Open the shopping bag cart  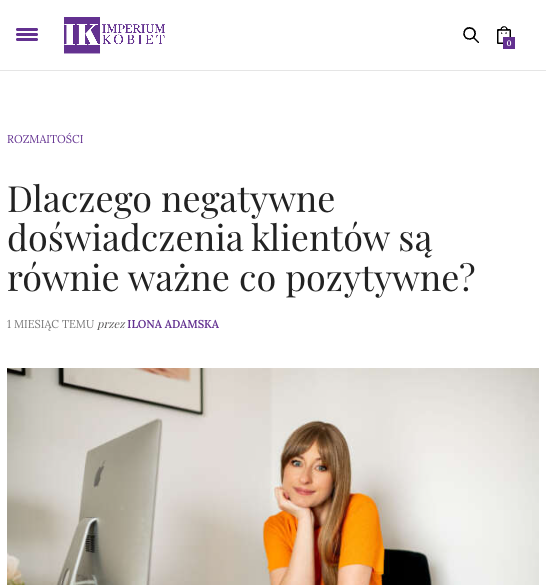point(504,35)
